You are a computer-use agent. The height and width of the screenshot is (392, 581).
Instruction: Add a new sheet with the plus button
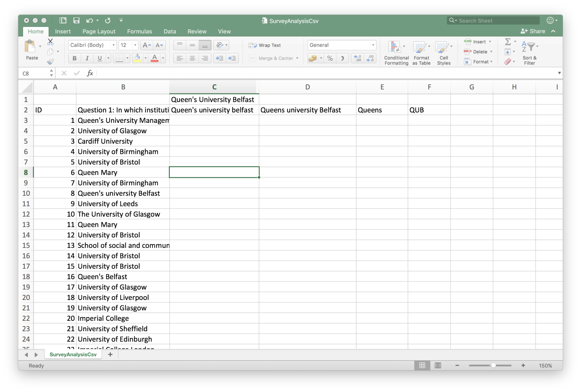(x=110, y=355)
